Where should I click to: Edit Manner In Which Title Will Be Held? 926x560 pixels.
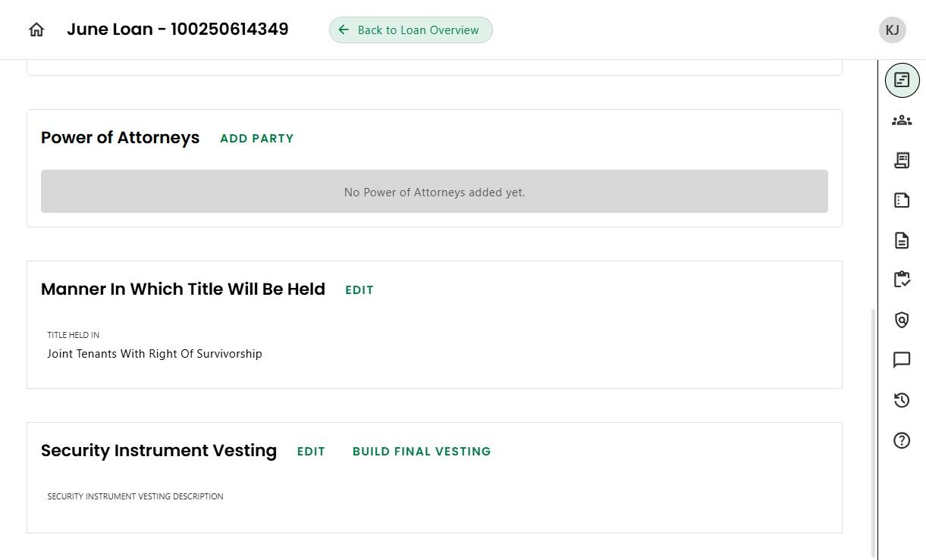pos(359,290)
